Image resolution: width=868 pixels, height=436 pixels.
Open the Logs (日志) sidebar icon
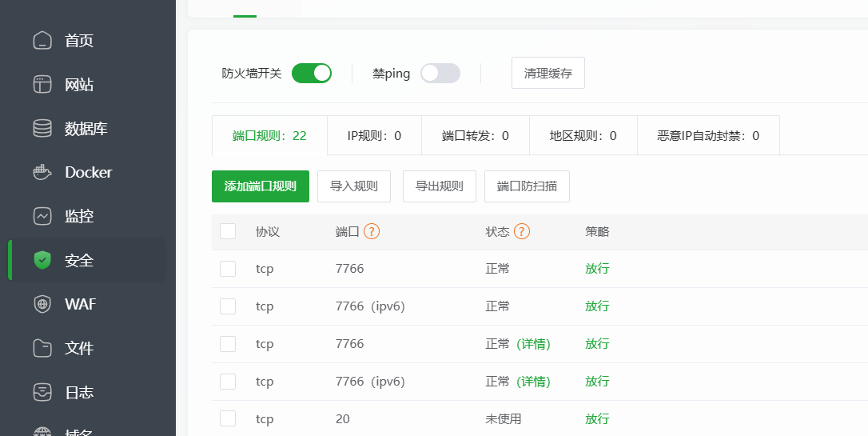pyautogui.click(x=42, y=392)
